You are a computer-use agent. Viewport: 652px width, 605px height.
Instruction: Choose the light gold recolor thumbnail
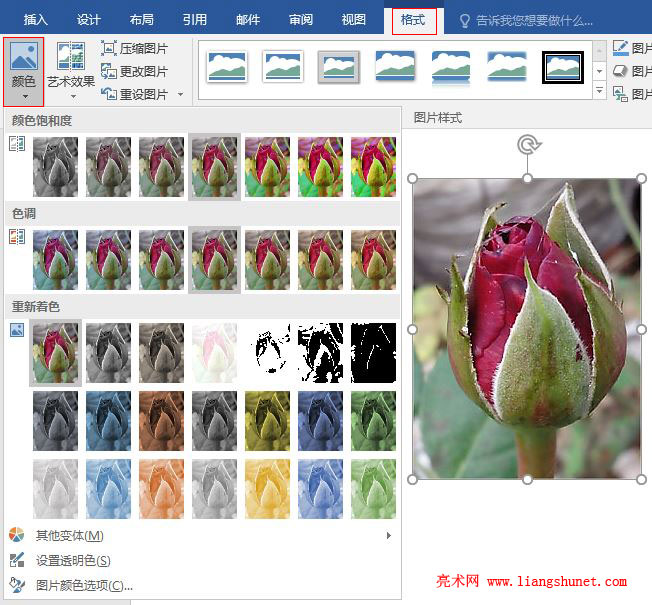click(x=267, y=489)
